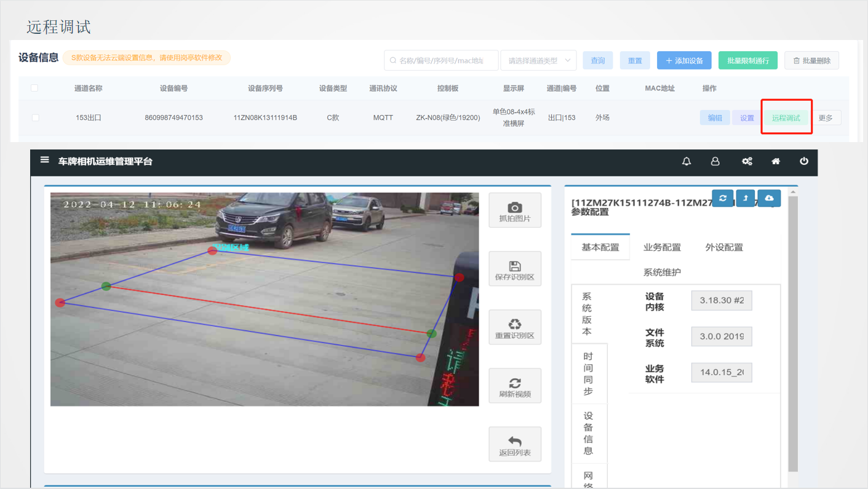
Task: Click the 查询 button
Action: click(x=598, y=60)
